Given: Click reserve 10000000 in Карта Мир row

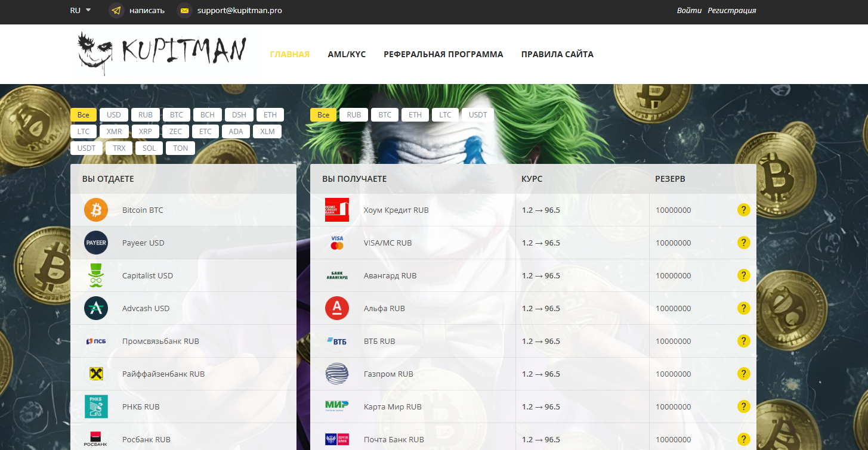Looking at the screenshot, I should (x=674, y=406).
